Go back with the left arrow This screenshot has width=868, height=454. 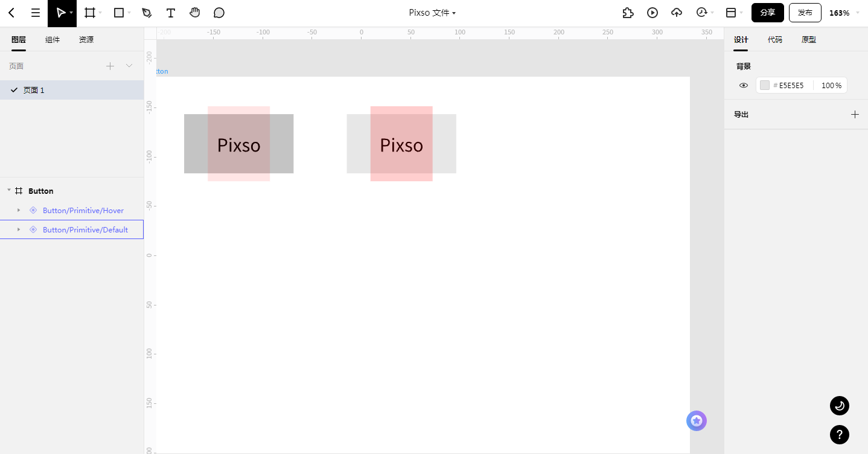coord(11,13)
